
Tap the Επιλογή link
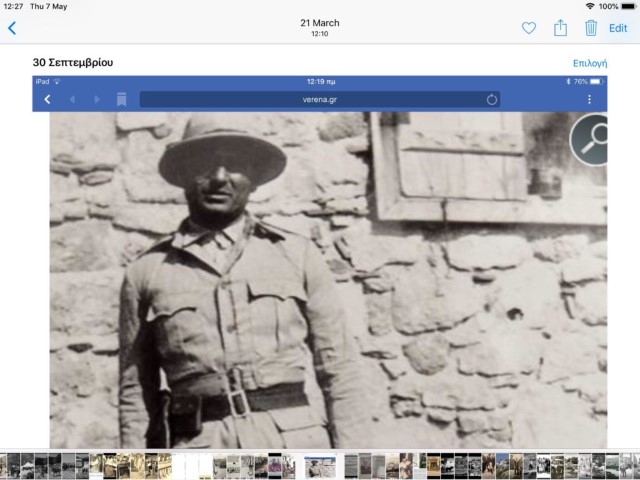coord(589,63)
